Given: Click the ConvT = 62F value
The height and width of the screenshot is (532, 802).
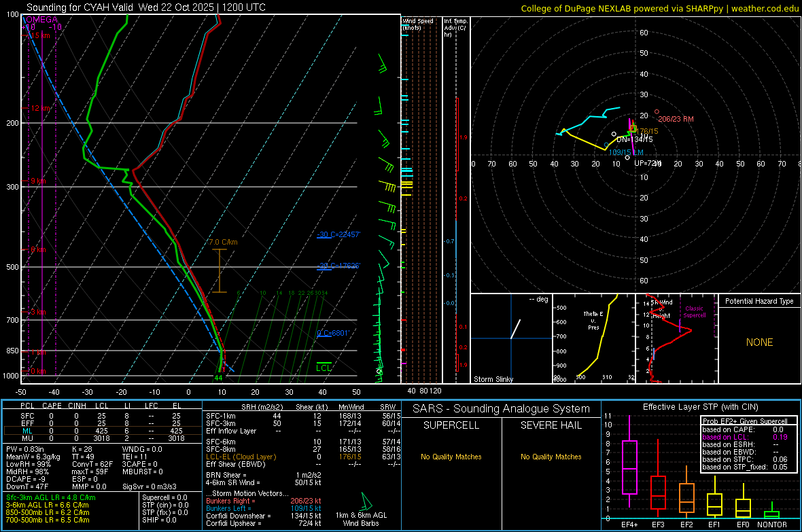Looking at the screenshot, I should 92,465.
